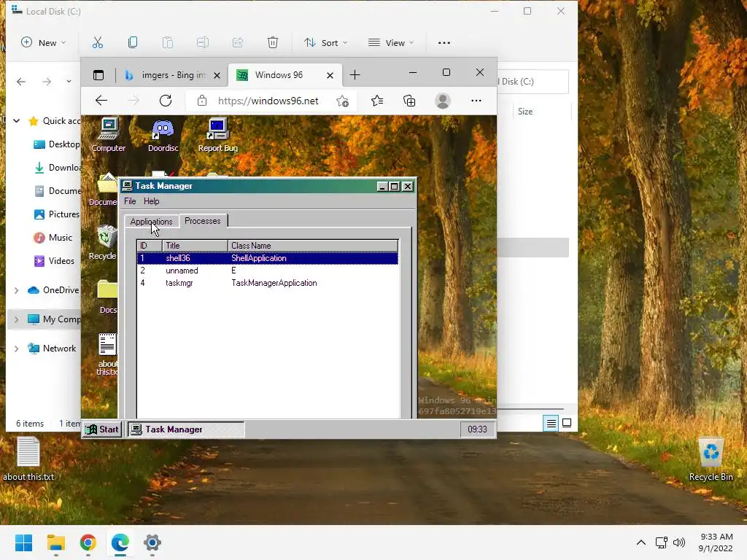Open recent locations dropdown in File Explorer
The height and width of the screenshot is (560, 747).
tap(69, 82)
